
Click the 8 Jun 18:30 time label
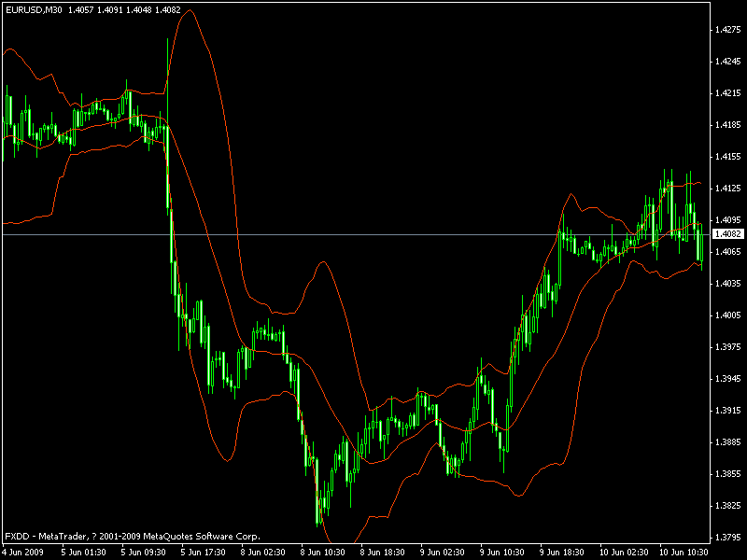coord(382,553)
